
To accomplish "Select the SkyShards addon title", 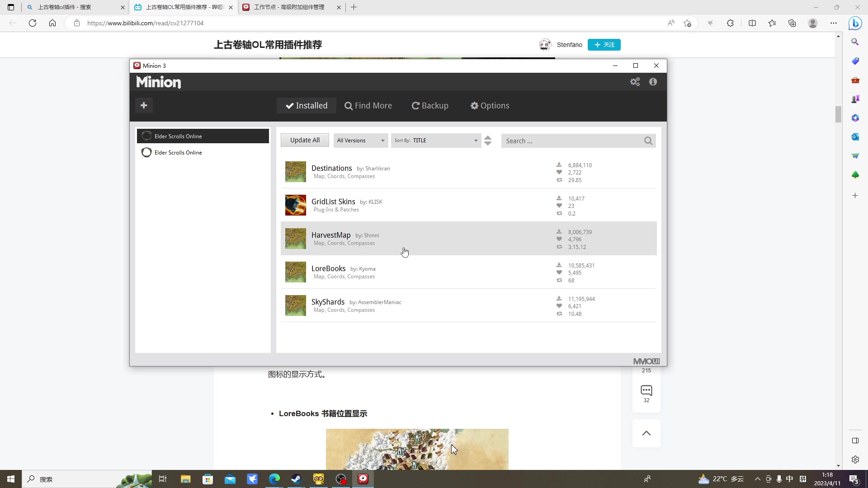I will tap(328, 302).
